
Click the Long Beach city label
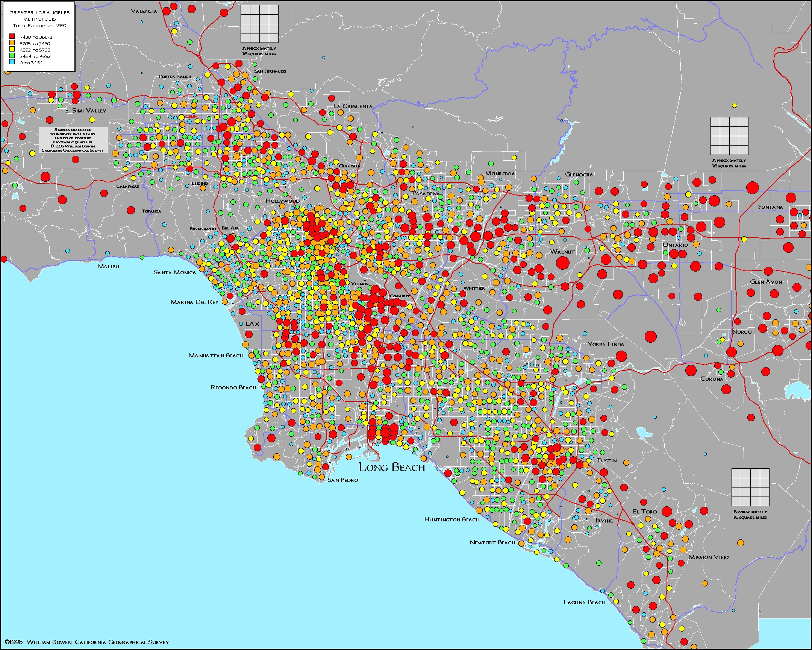392,468
